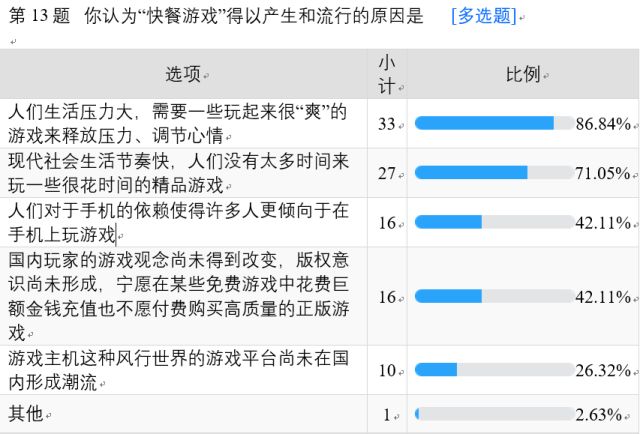Click the 2.63% percentage text

pos(602,413)
